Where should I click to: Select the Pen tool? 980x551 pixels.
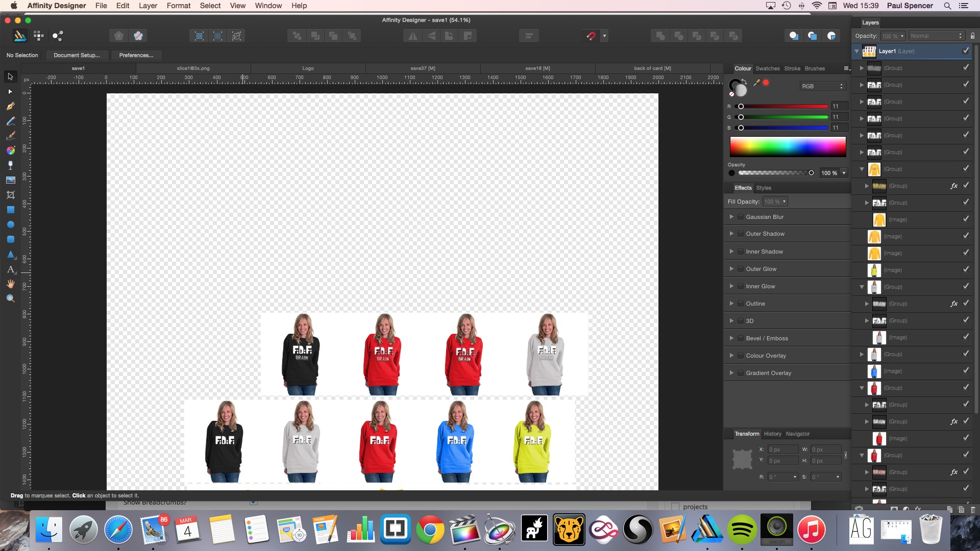click(10, 106)
